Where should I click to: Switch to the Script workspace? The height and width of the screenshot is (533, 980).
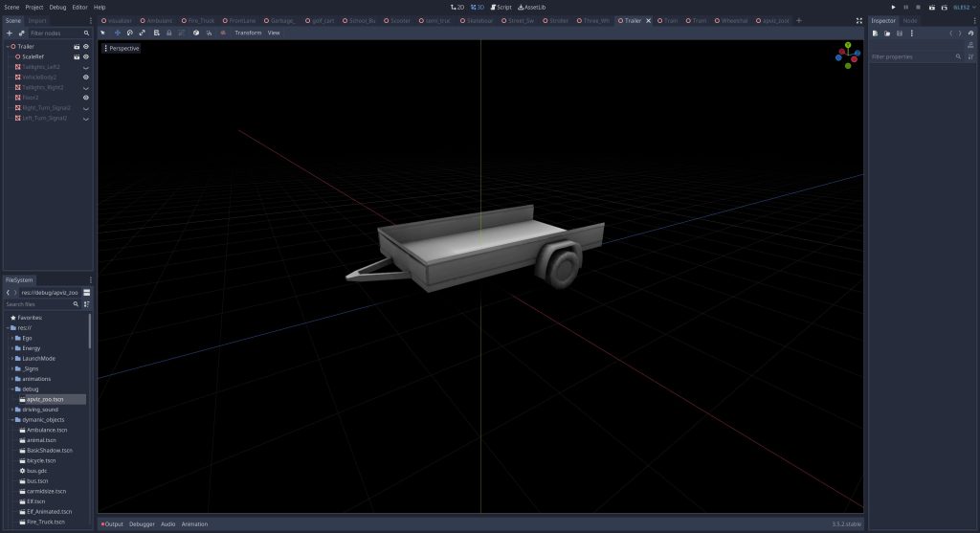pos(501,7)
